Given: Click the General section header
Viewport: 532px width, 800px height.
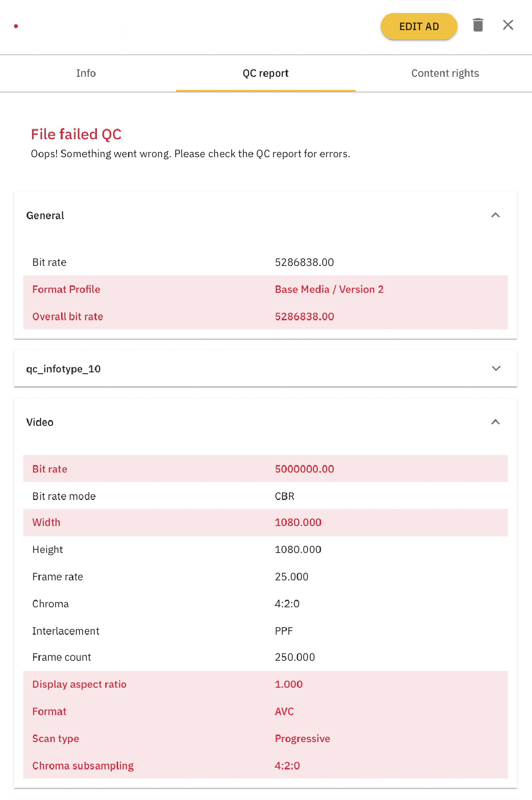Looking at the screenshot, I should tap(45, 216).
